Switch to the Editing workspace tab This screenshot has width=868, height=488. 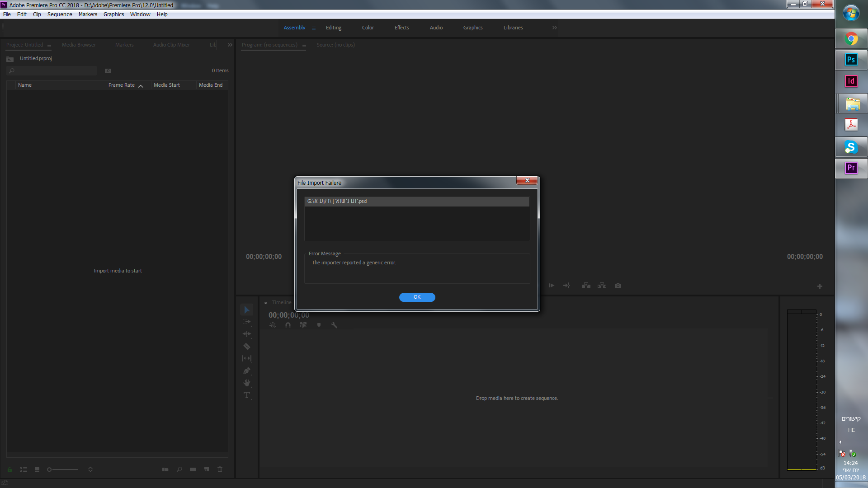[334, 28]
